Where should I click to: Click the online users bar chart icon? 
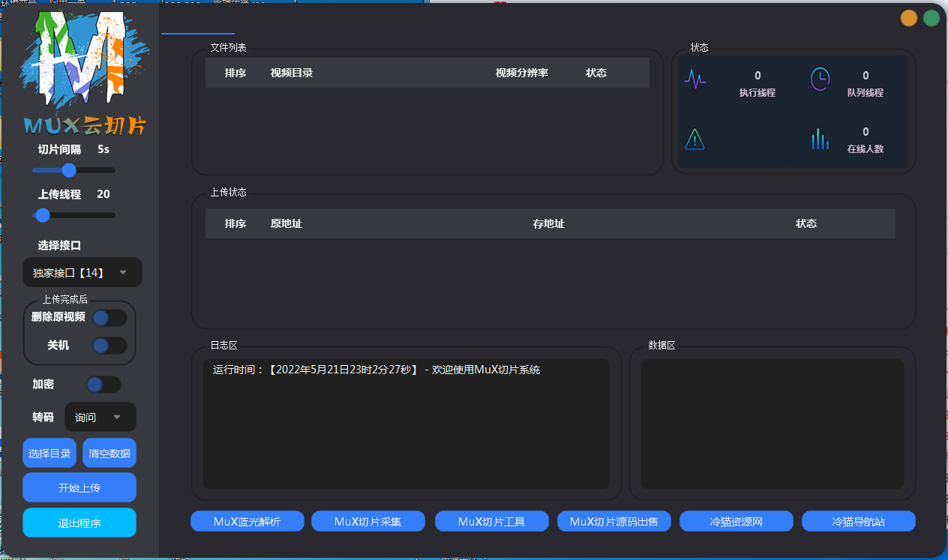click(820, 139)
